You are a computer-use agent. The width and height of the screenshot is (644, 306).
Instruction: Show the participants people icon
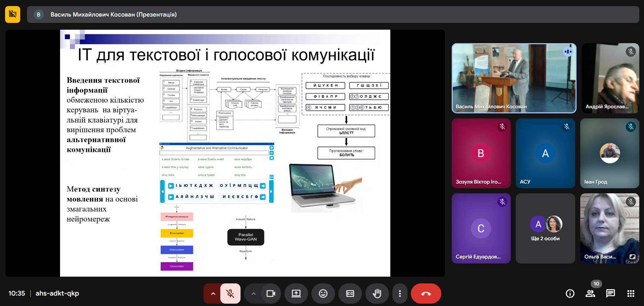tap(590, 294)
